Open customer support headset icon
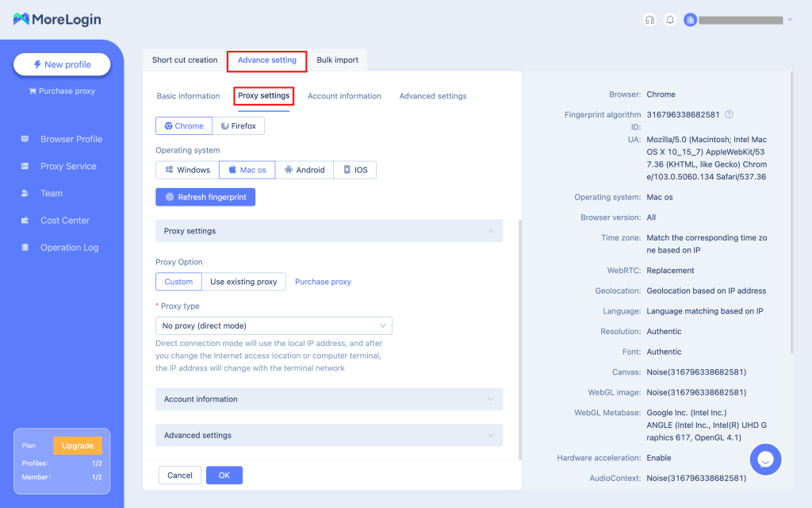Image resolution: width=812 pixels, height=508 pixels. click(x=649, y=20)
